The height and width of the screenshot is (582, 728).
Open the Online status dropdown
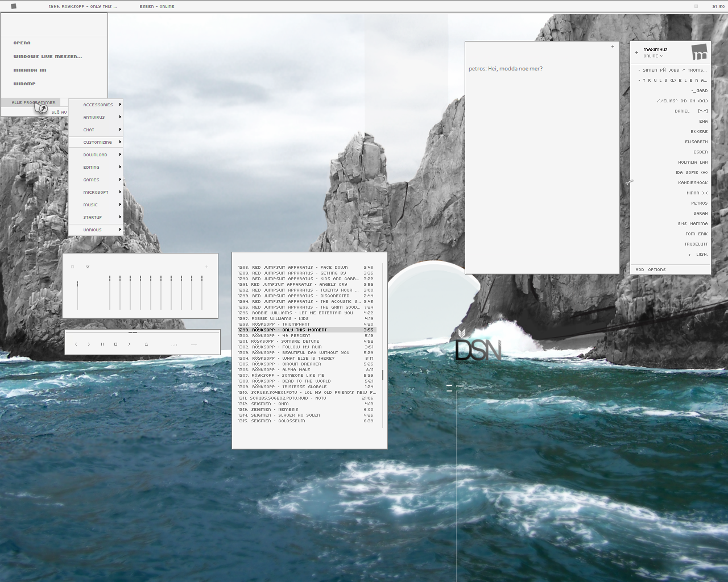653,56
